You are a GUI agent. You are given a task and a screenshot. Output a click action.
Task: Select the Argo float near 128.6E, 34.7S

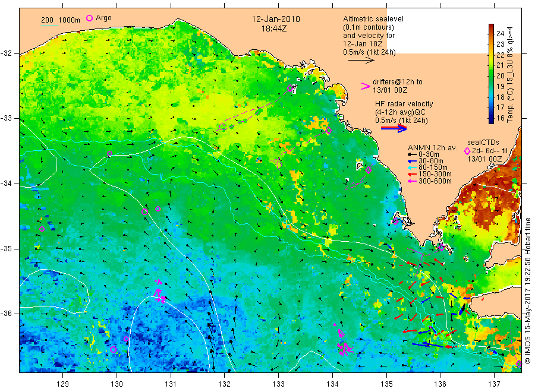click(42, 229)
